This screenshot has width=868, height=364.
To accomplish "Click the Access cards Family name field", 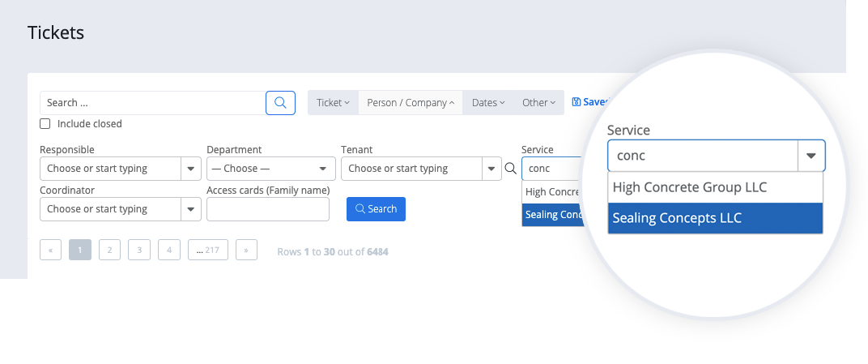I will [x=268, y=209].
